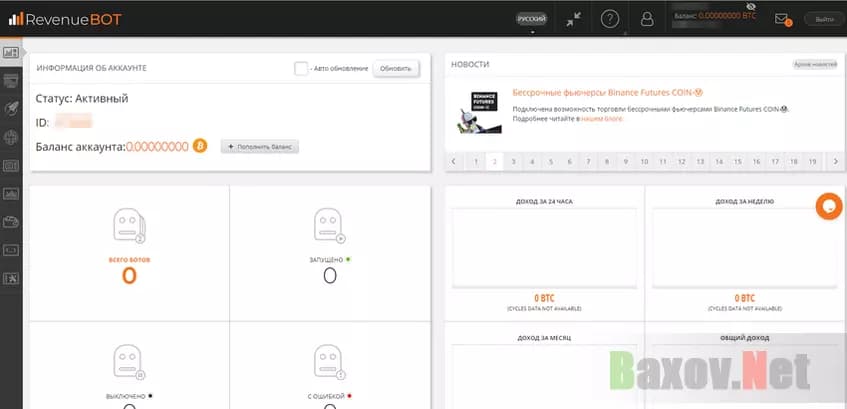
Task: Enable the Авто обновление checkbox
Action: click(301, 68)
